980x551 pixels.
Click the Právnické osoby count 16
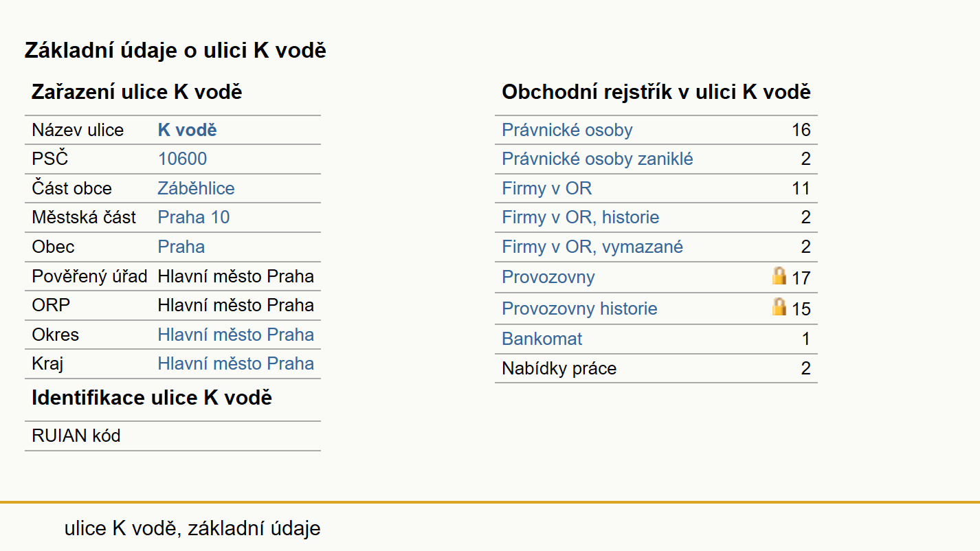(801, 131)
